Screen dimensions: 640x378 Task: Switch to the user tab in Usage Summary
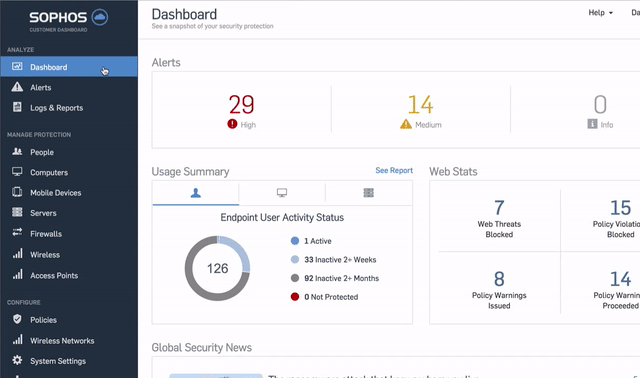196,193
